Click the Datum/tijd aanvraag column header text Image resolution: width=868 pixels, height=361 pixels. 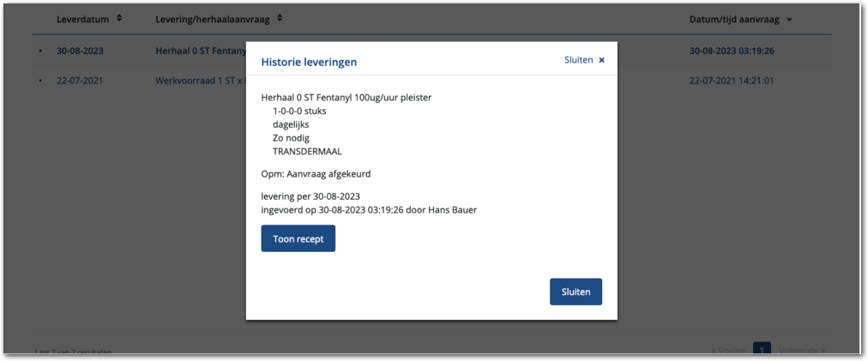coord(734,19)
